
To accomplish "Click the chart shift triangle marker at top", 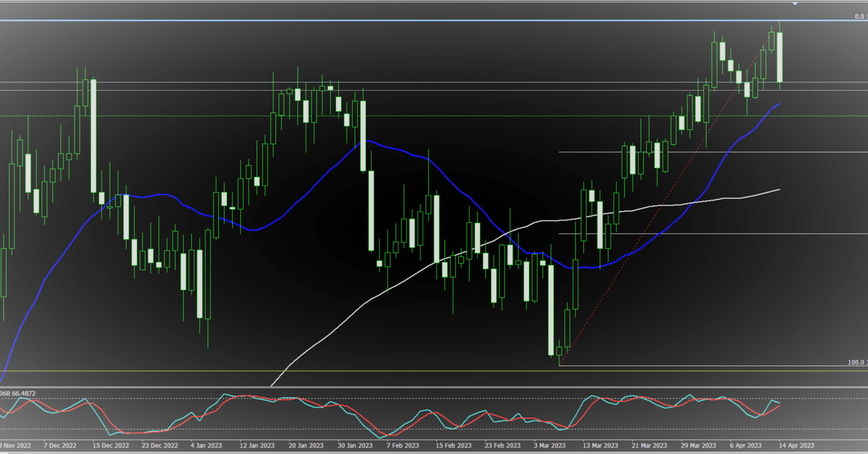I will tap(795, 3).
